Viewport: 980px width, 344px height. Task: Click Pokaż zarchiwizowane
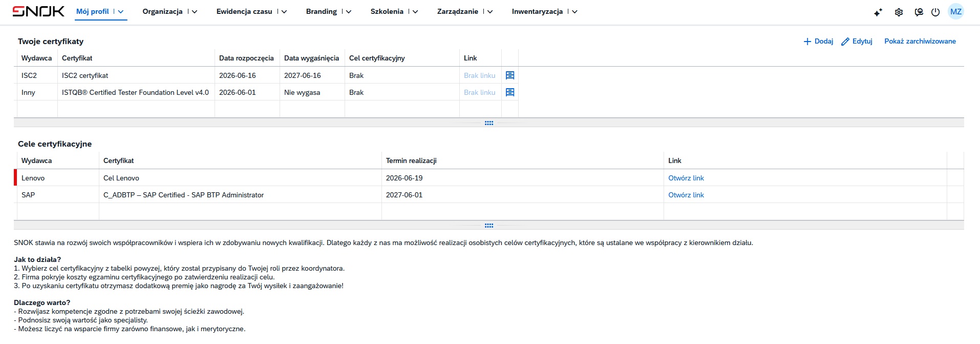tap(920, 42)
